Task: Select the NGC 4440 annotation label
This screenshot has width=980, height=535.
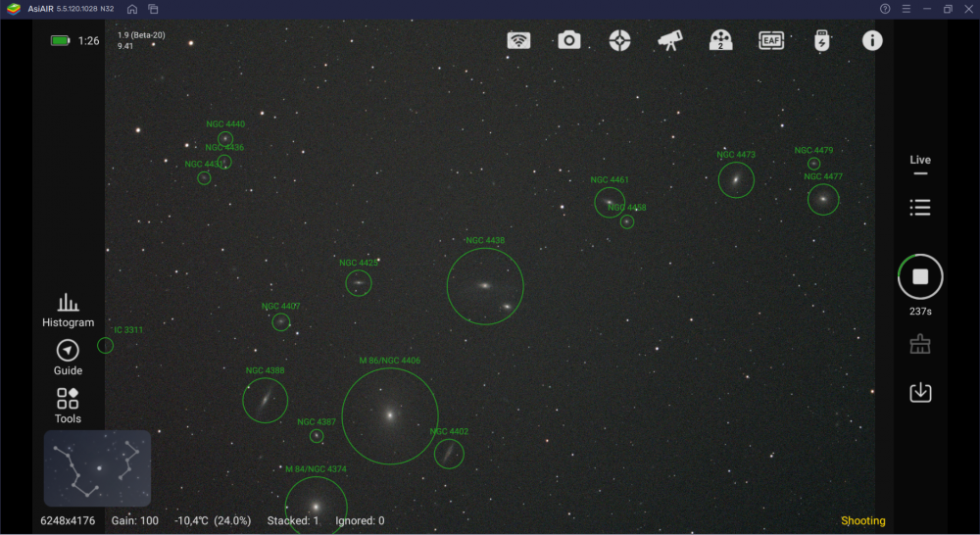Action: [225, 124]
